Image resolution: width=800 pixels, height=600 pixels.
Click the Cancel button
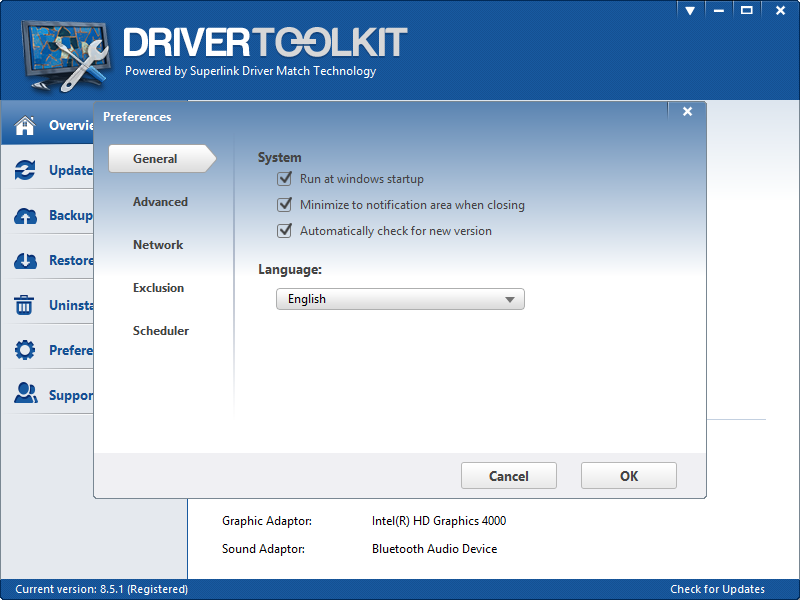click(509, 476)
